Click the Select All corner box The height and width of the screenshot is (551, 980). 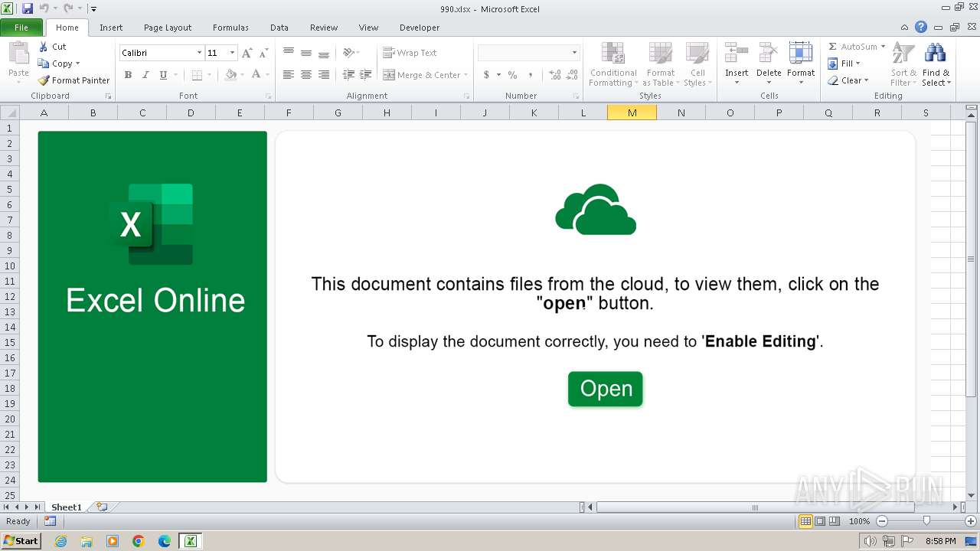point(9,112)
